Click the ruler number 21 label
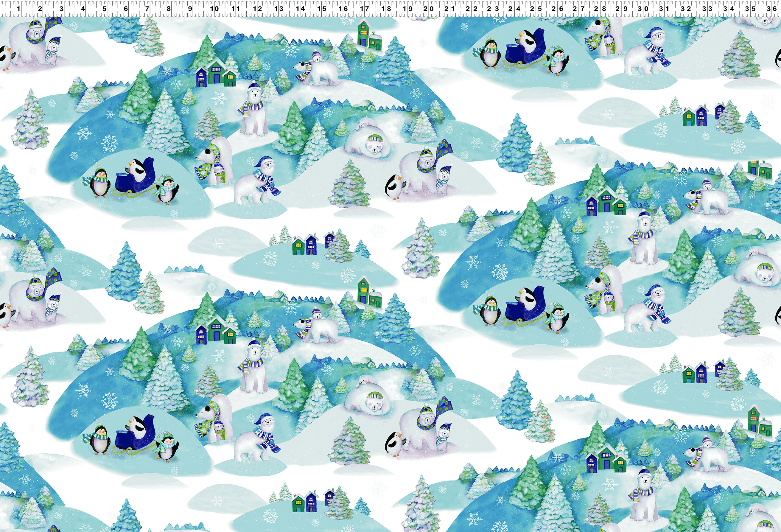The image size is (781, 532). pyautogui.click(x=450, y=9)
